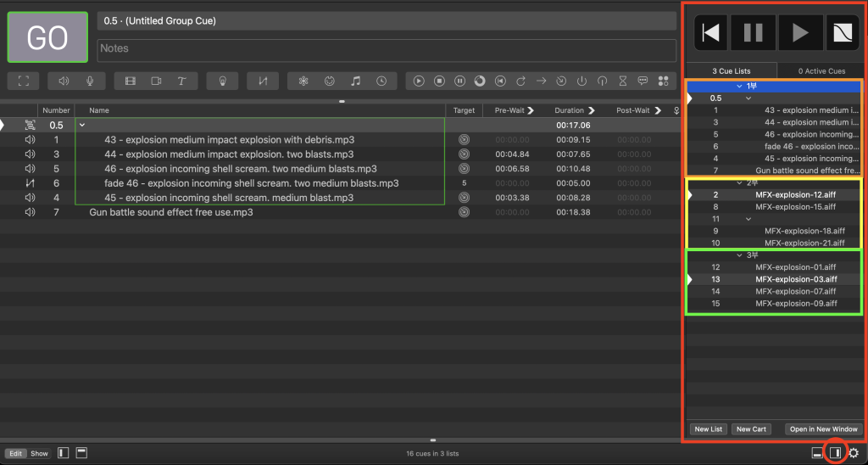Add an Audio cue with speaker icon
This screenshot has height=465, width=868.
[64, 81]
